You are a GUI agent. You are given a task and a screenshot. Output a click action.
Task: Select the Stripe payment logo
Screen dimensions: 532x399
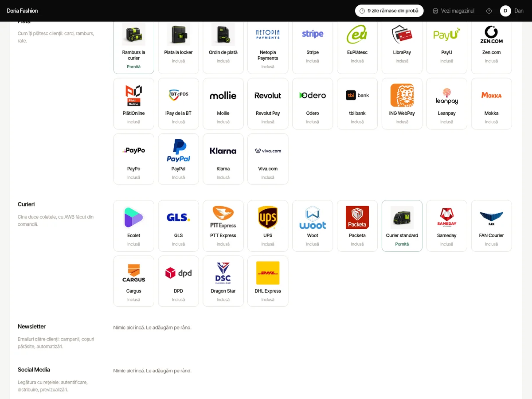coord(313,35)
